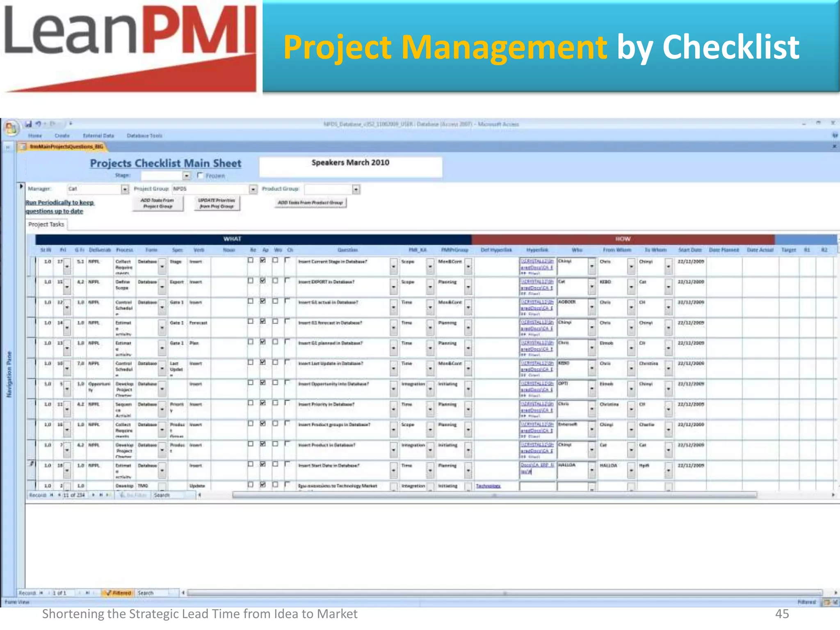Open the Product Group dropdown
The width and height of the screenshot is (840, 630).
point(356,189)
